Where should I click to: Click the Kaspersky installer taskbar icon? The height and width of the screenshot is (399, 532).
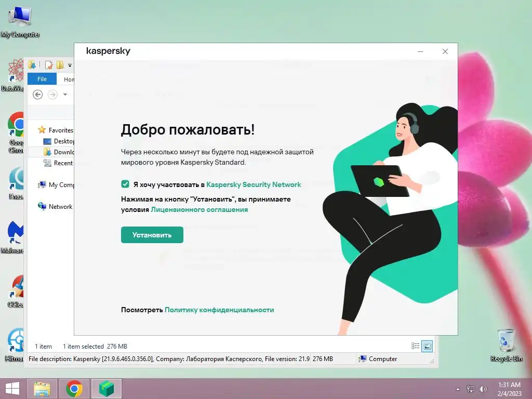[107, 389]
